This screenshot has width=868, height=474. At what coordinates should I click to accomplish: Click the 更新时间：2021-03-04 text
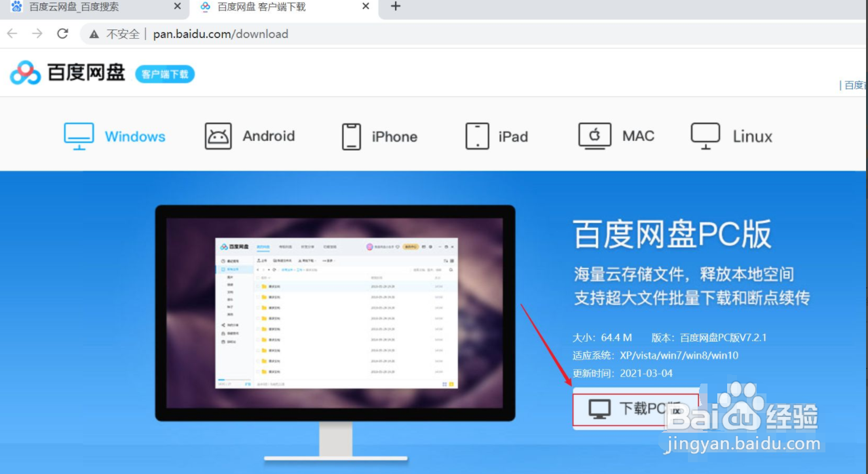[x=622, y=373]
